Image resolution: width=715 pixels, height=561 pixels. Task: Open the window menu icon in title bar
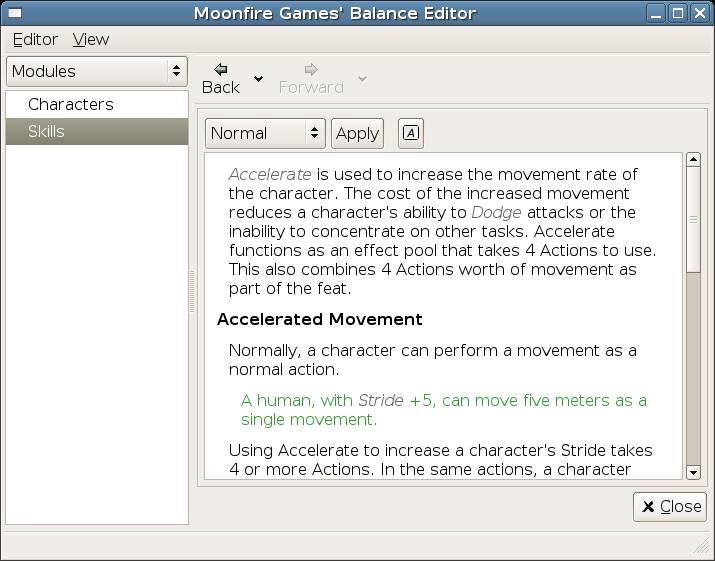tap(15, 13)
